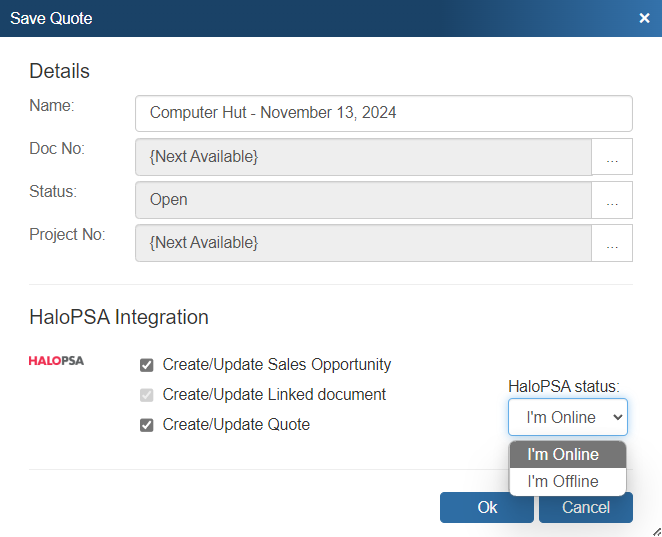Uncheck Create/Update Quote checkbox
The height and width of the screenshot is (537, 662).
pyautogui.click(x=147, y=425)
